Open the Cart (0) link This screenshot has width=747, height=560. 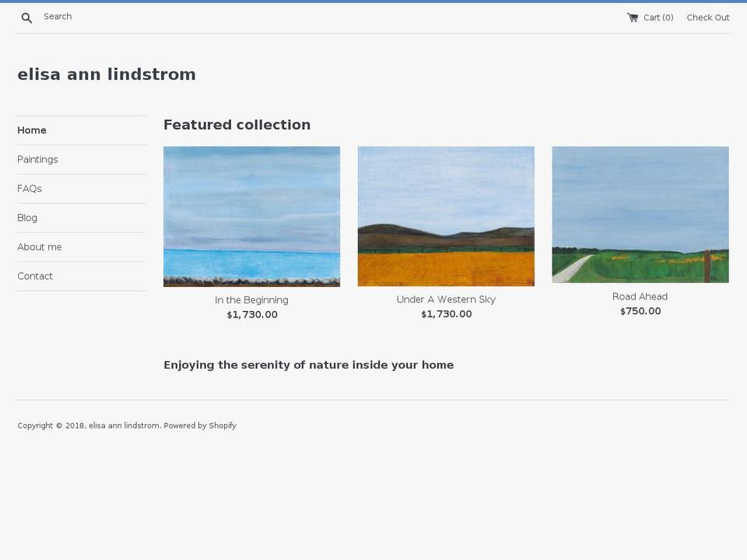[x=650, y=18]
